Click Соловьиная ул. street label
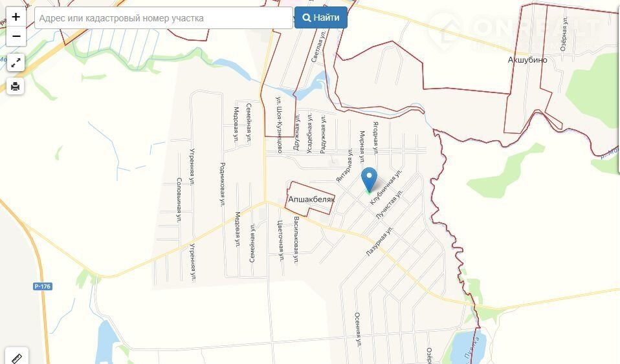Viewport: 620px width, 364px height. (179, 200)
